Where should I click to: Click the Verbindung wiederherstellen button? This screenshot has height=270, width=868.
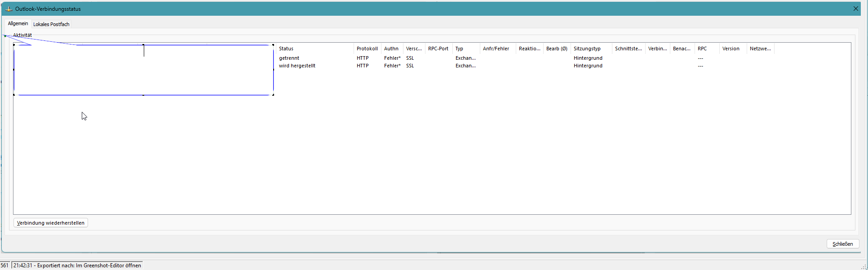[x=51, y=223]
